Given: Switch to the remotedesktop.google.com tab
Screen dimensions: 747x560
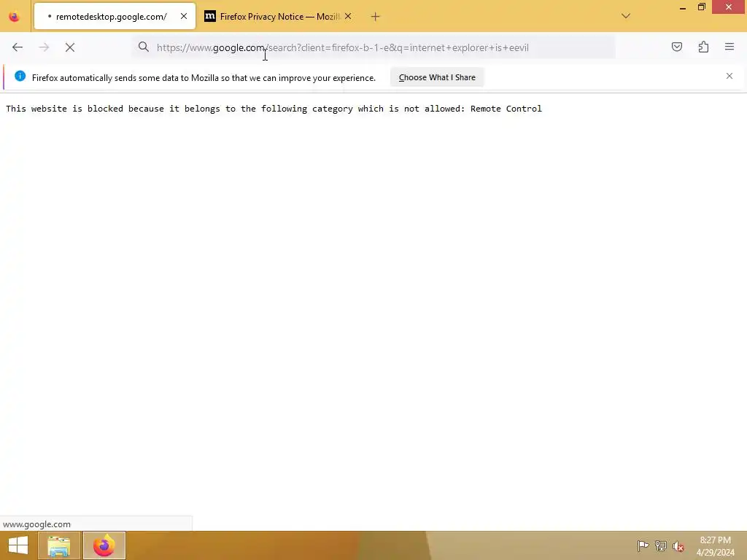Looking at the screenshot, I should click(x=115, y=16).
